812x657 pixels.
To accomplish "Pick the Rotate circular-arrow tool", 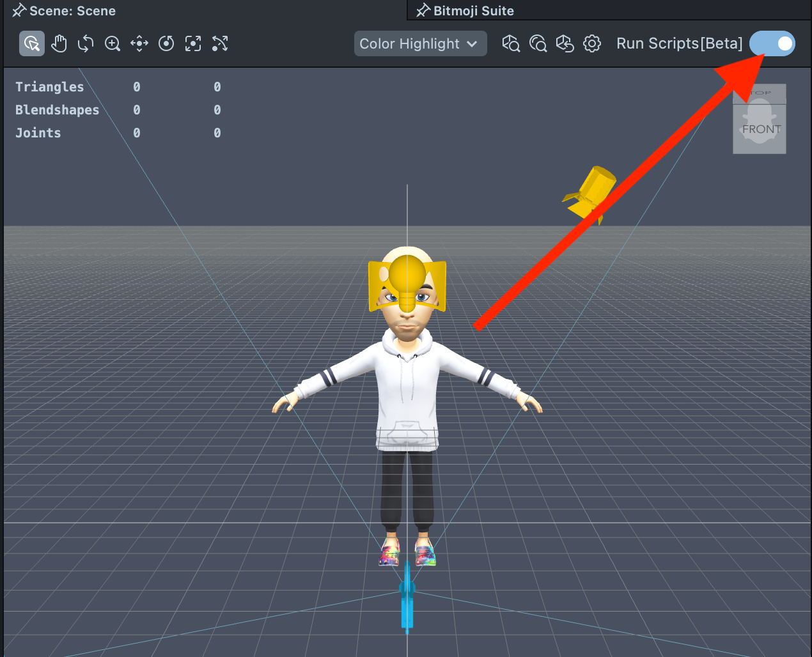I will tap(166, 43).
